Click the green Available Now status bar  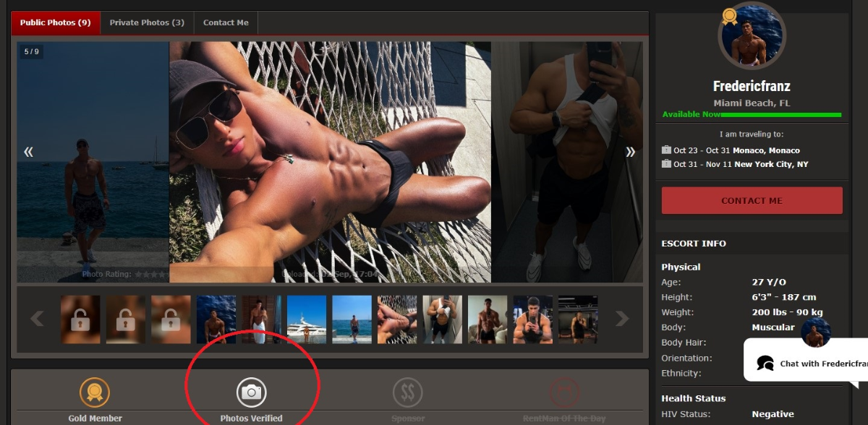click(752, 115)
